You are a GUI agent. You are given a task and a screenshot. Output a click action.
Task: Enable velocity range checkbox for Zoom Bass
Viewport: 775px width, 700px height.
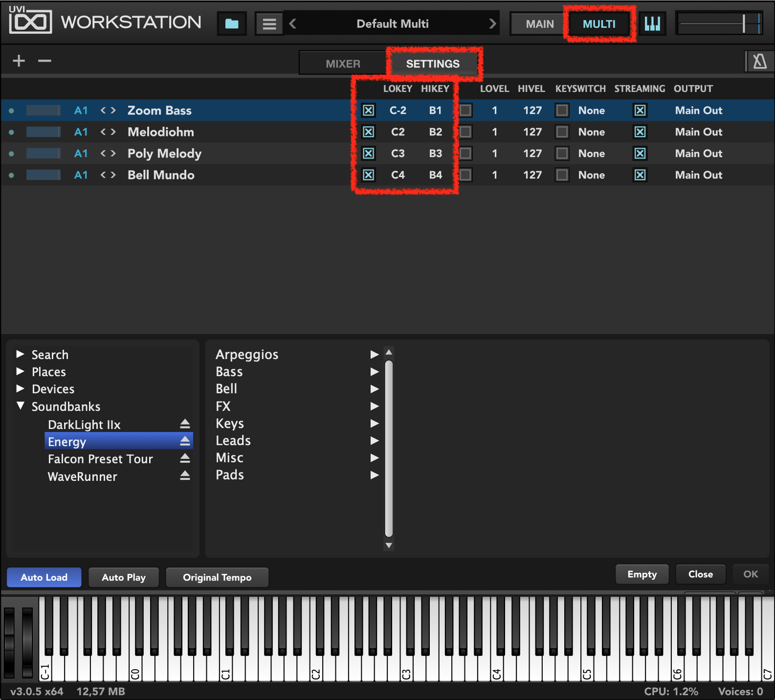pyautogui.click(x=465, y=111)
